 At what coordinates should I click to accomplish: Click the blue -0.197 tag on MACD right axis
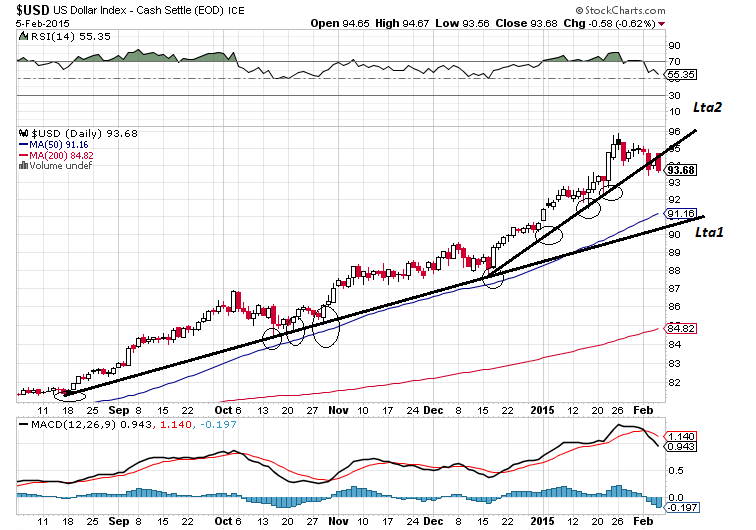click(682, 507)
